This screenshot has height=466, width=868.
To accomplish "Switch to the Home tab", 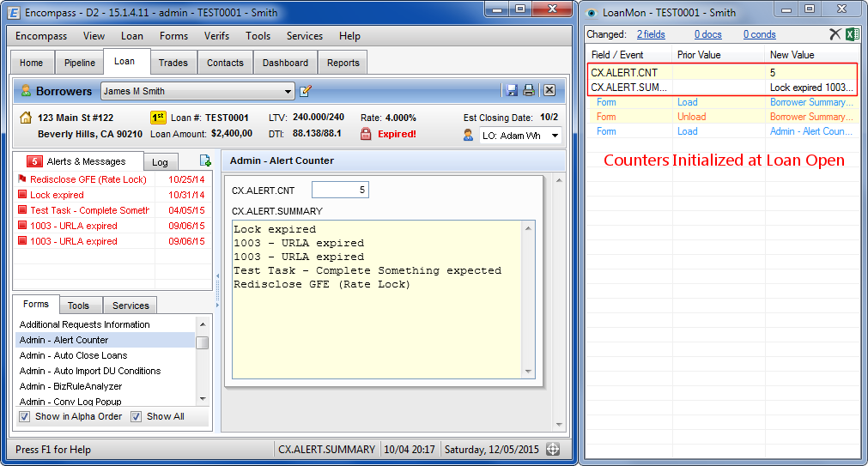I will click(32, 64).
